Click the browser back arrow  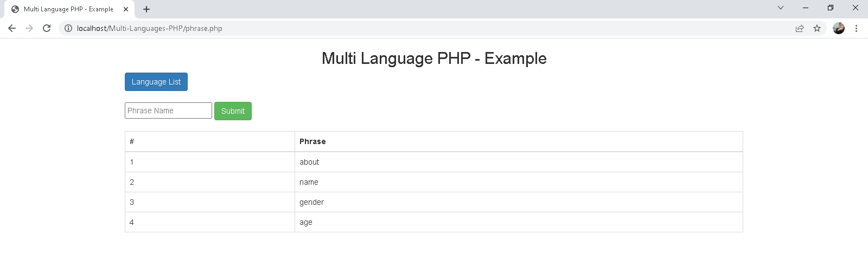12,28
